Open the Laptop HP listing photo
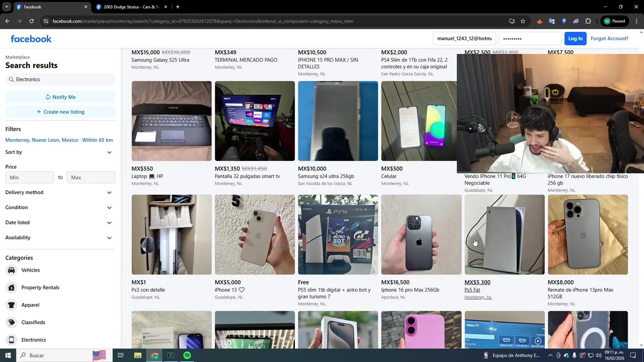644x362 pixels. (172, 121)
